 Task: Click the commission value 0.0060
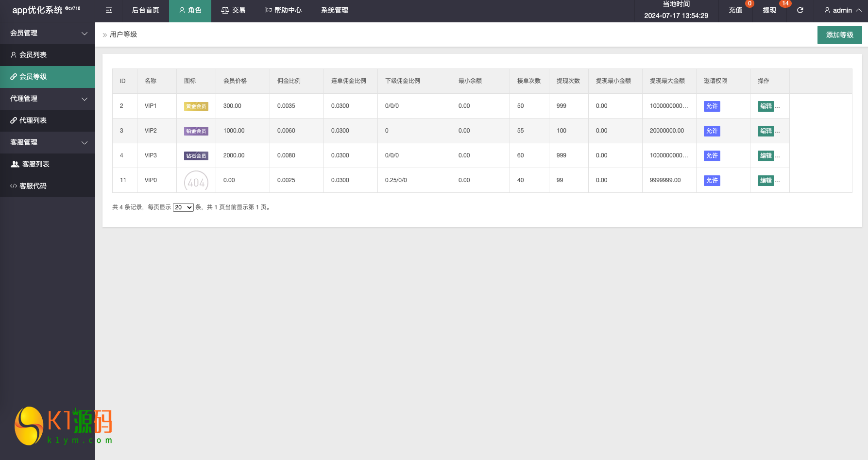(286, 131)
